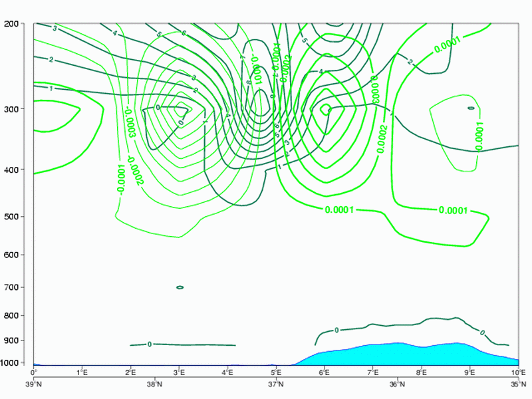The height and width of the screenshot is (399, 532).
Task: Pick the 36°N latitude label
Action: (397, 384)
